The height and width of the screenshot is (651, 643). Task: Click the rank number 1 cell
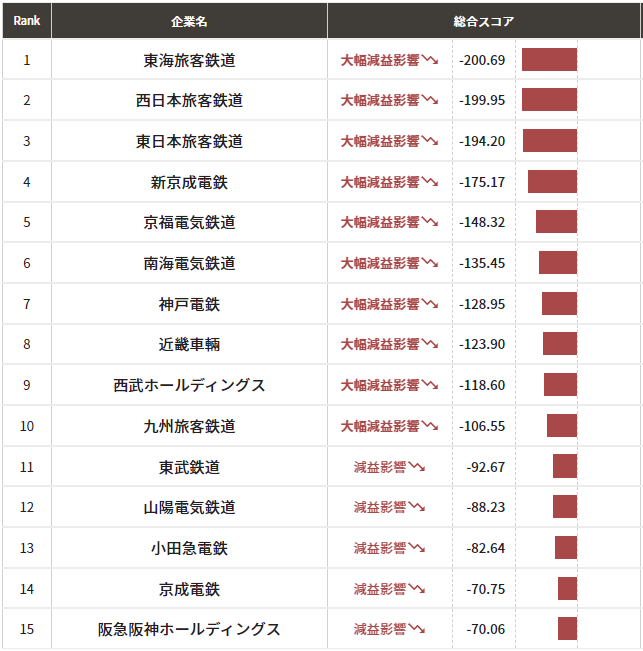point(27,60)
